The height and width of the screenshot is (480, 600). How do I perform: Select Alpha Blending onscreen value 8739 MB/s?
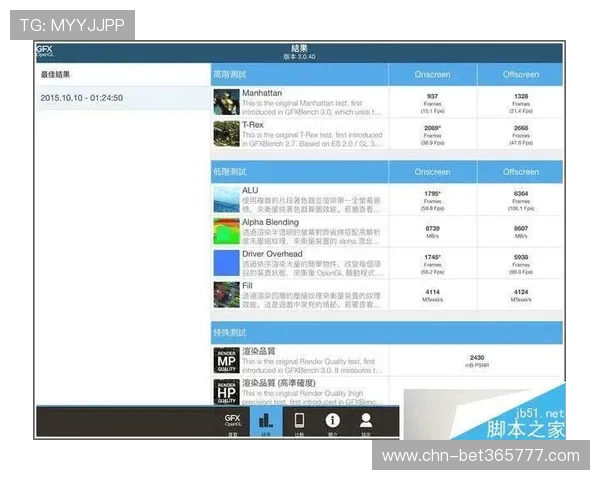pyautogui.click(x=432, y=232)
